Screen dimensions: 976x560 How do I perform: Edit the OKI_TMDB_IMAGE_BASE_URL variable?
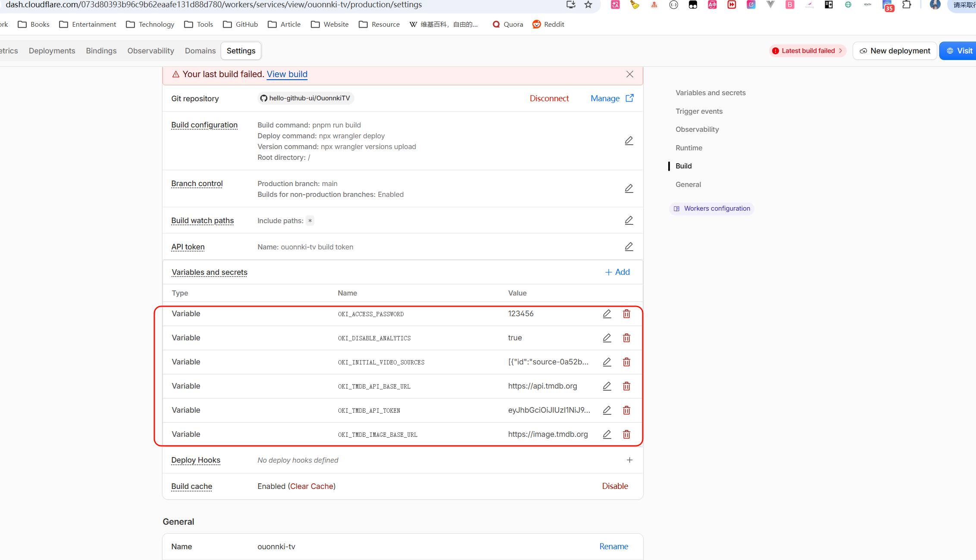607,435
